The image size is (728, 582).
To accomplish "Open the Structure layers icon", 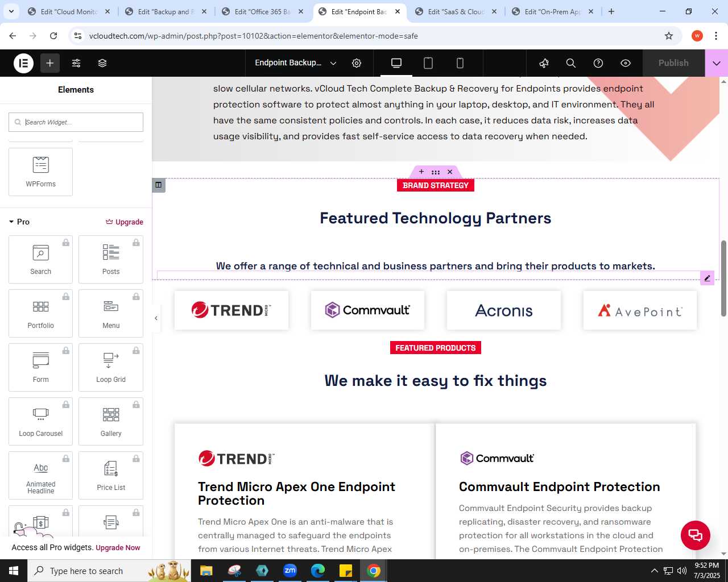I will pyautogui.click(x=102, y=63).
